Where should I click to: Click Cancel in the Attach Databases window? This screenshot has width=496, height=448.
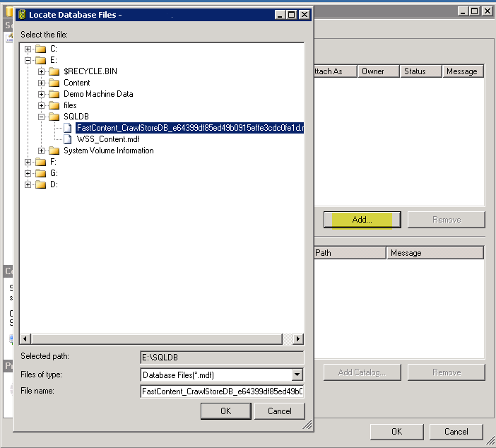[456, 432]
